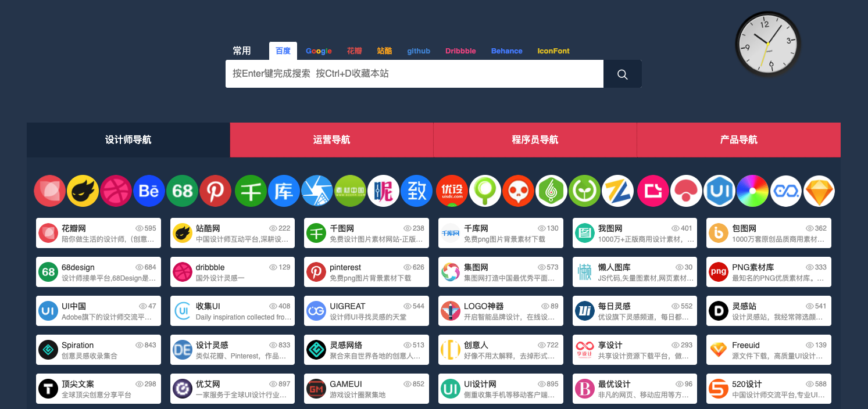Click the yellow-blue Z round icon

pos(617,191)
